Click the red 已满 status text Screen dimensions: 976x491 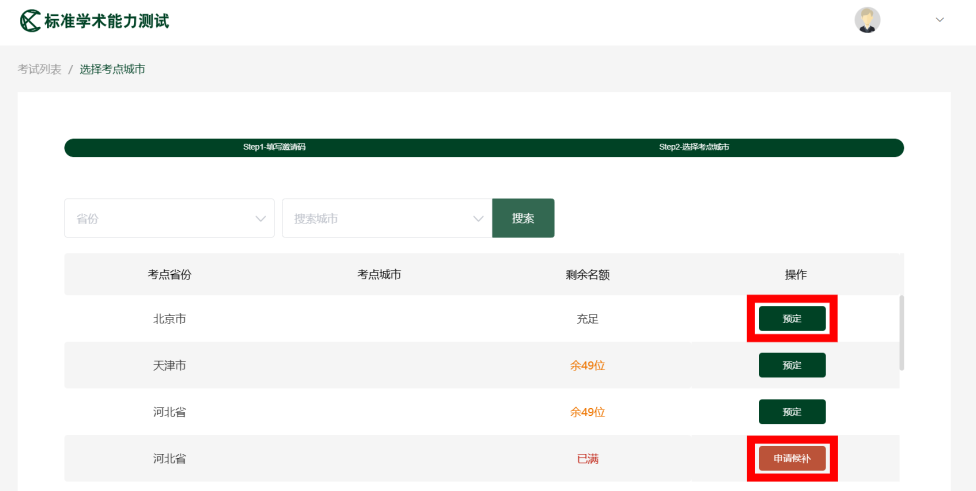pyautogui.click(x=587, y=459)
